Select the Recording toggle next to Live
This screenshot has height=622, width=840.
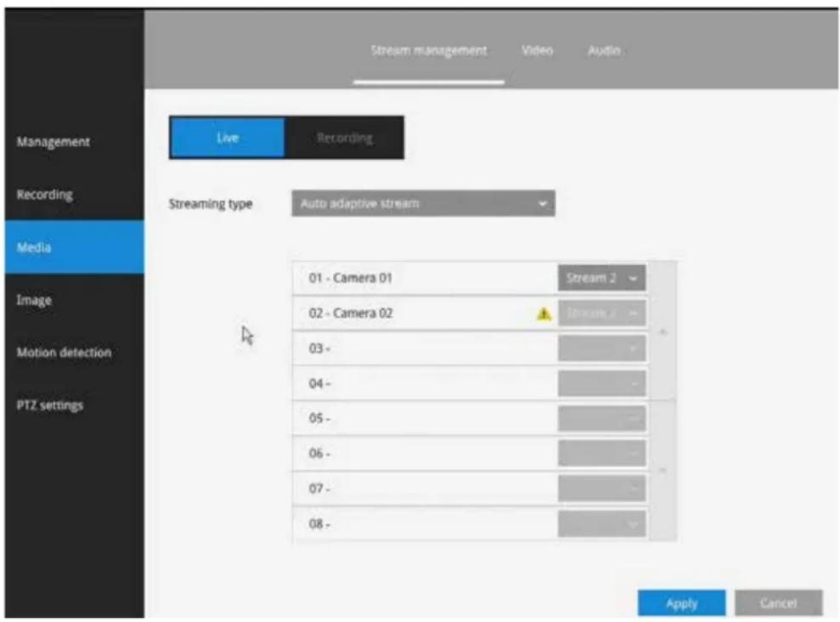(x=345, y=138)
